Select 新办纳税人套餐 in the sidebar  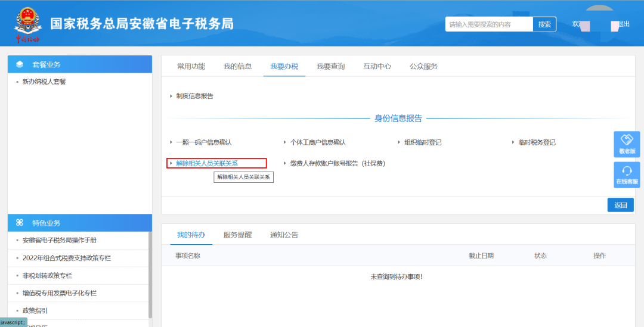point(44,82)
